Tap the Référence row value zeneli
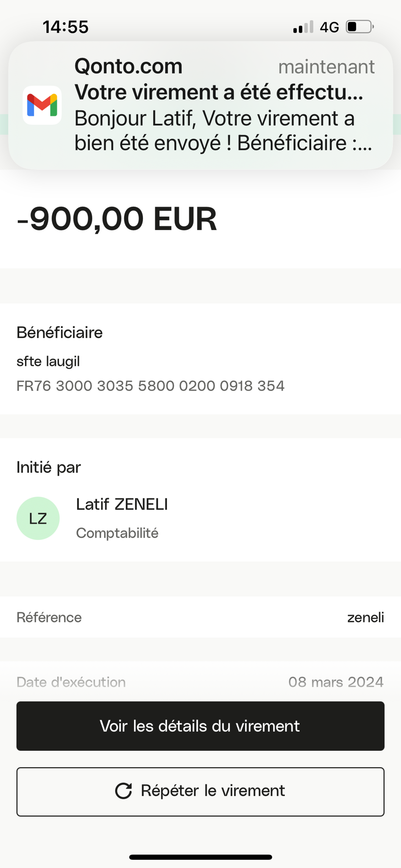Viewport: 401px width, 868px height. pos(365,617)
